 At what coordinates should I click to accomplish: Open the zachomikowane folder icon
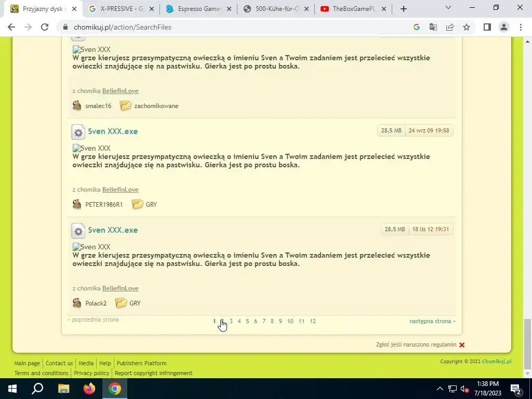[x=125, y=105]
